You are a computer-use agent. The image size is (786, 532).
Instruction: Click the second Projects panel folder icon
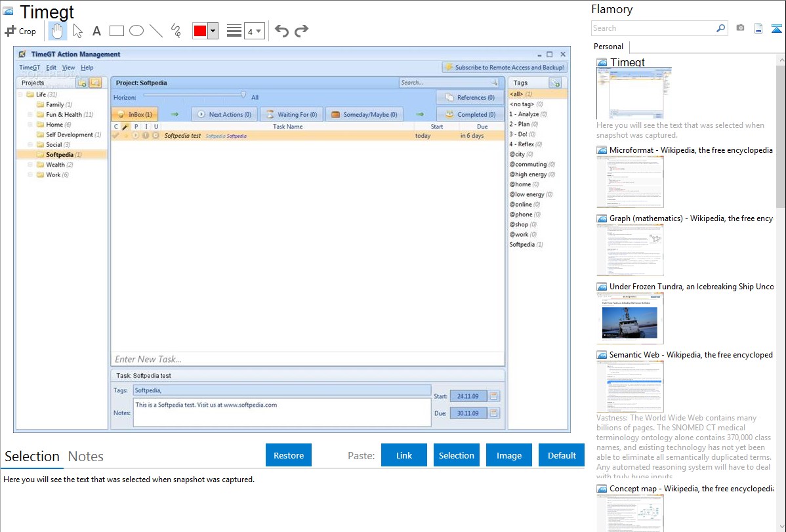(x=95, y=83)
